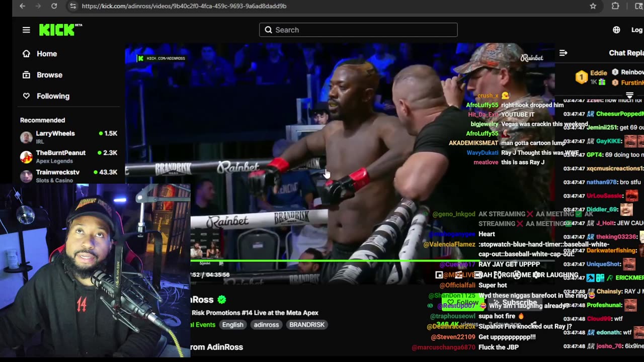Open the Kick hamburger sidebar menu

click(x=26, y=30)
